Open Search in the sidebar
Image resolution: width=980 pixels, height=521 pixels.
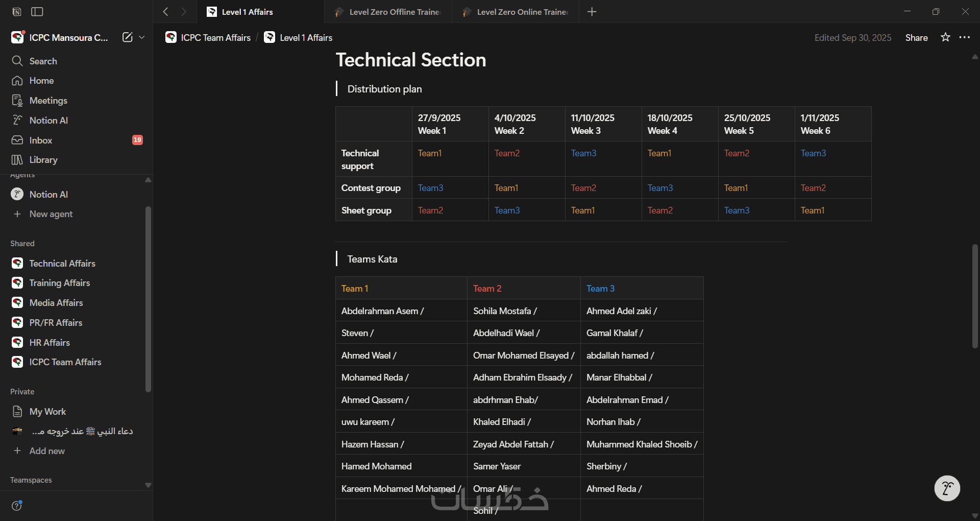coord(43,61)
